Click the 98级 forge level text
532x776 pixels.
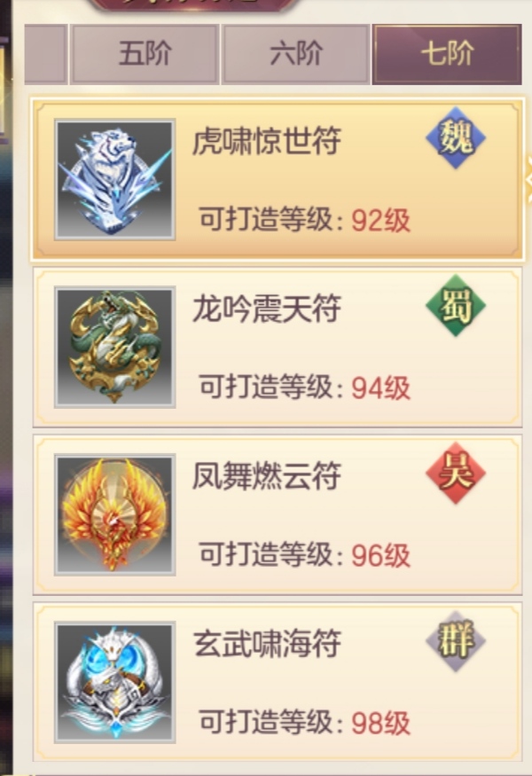(380, 723)
